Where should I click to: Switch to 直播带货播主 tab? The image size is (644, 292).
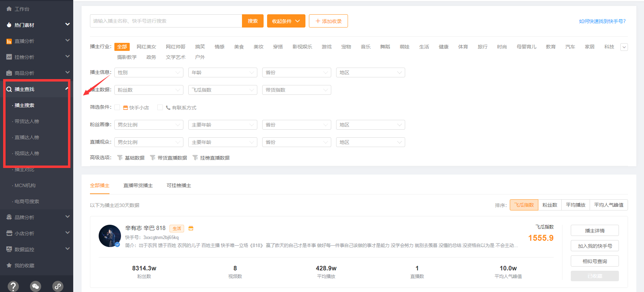[138, 185]
